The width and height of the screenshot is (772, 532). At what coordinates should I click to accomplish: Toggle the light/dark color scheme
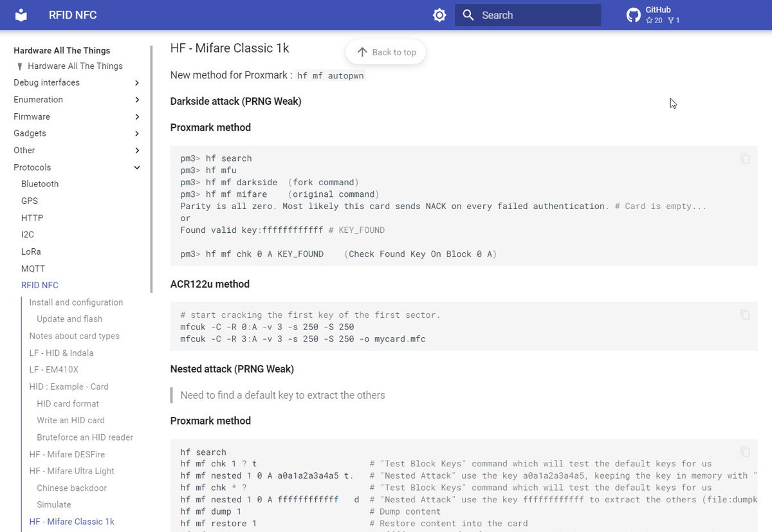439,15
